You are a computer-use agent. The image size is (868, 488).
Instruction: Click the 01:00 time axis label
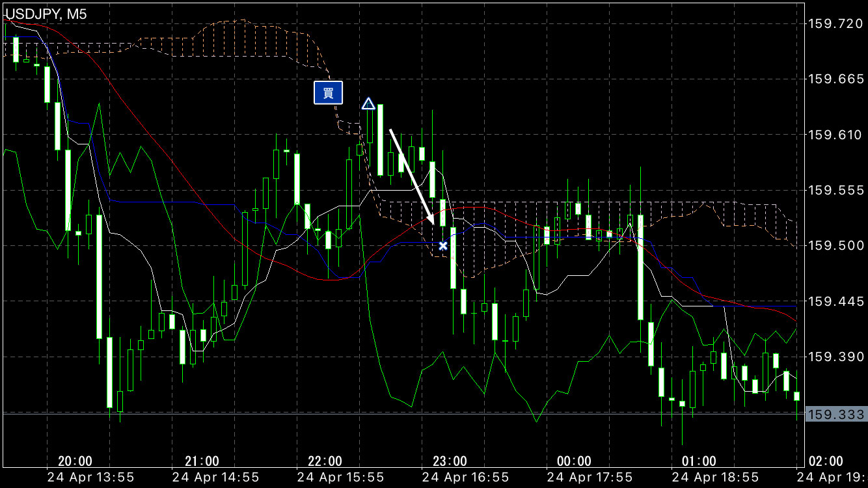click(699, 461)
